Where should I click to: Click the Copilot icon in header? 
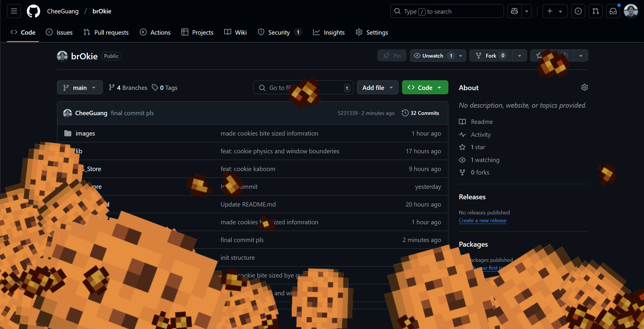(x=514, y=11)
